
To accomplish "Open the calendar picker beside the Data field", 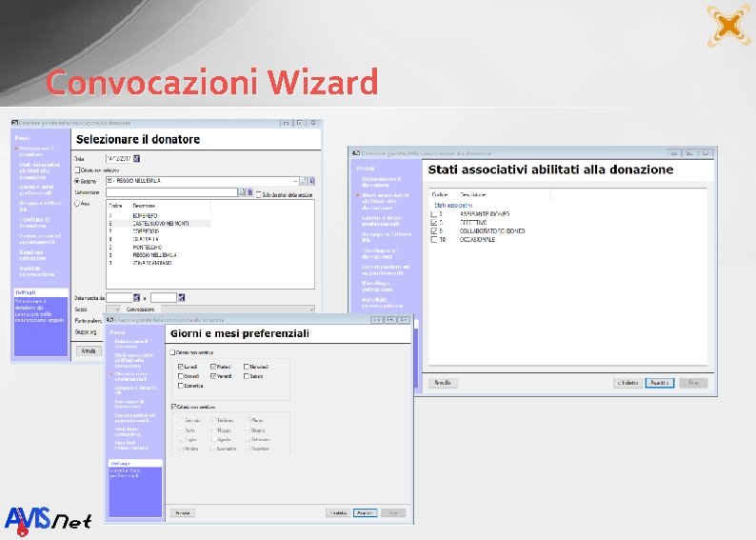I will pos(137,159).
